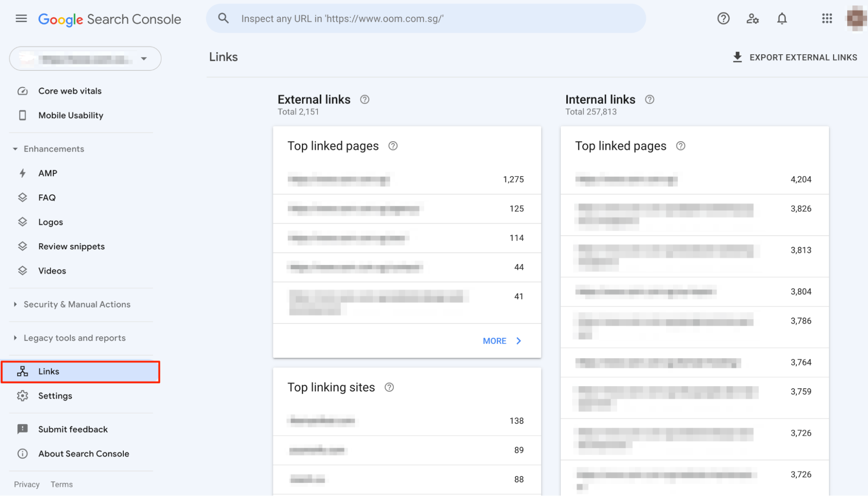This screenshot has height=496, width=868.
Task: Show help for Internal links heading
Action: (x=650, y=99)
